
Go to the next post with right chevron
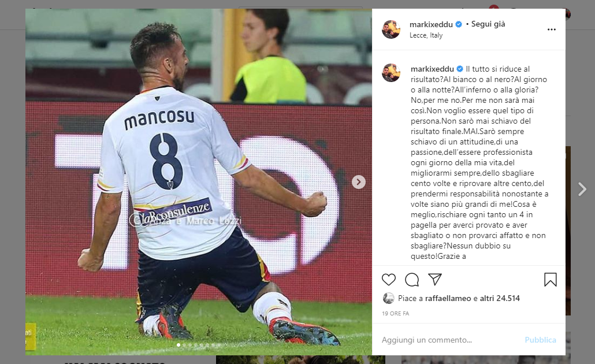582,189
